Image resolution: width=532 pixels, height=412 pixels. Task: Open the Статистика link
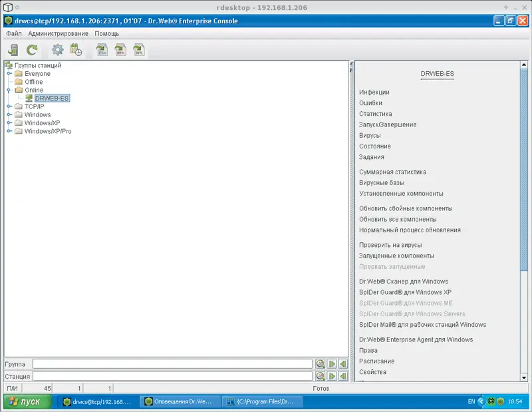coord(375,114)
